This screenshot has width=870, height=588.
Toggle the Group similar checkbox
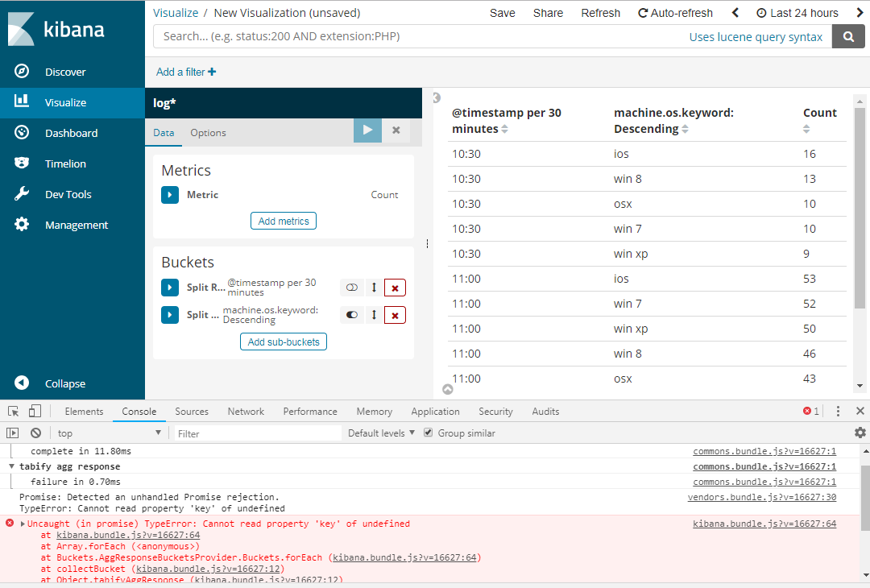pyautogui.click(x=428, y=433)
